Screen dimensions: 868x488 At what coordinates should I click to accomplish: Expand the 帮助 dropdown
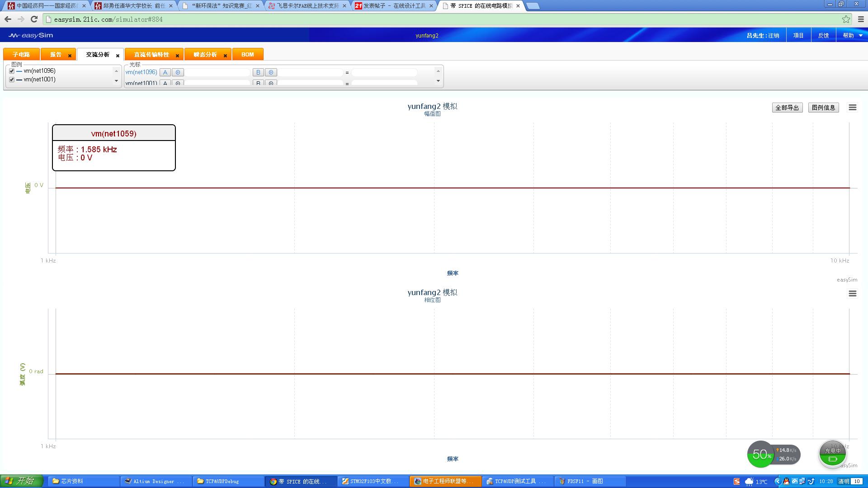pyautogui.click(x=852, y=35)
